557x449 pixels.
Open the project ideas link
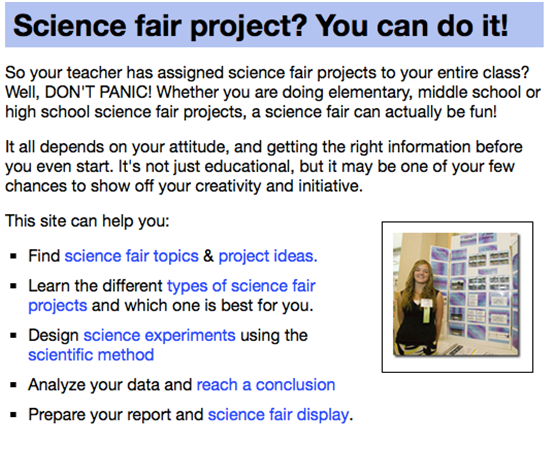[267, 256]
